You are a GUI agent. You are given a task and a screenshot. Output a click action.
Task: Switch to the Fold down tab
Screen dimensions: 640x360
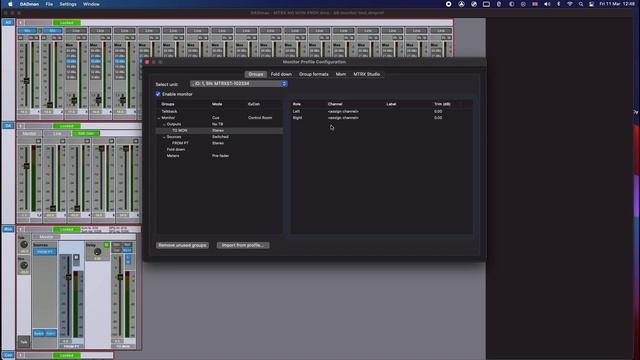281,74
